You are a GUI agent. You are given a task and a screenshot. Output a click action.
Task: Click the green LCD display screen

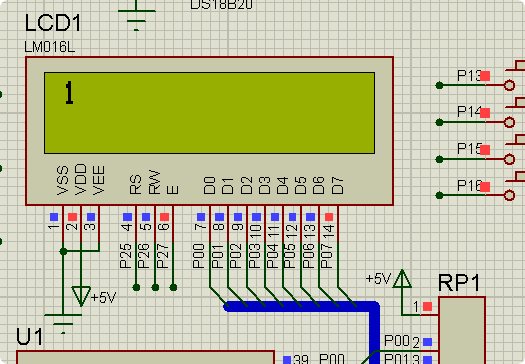pos(209,113)
